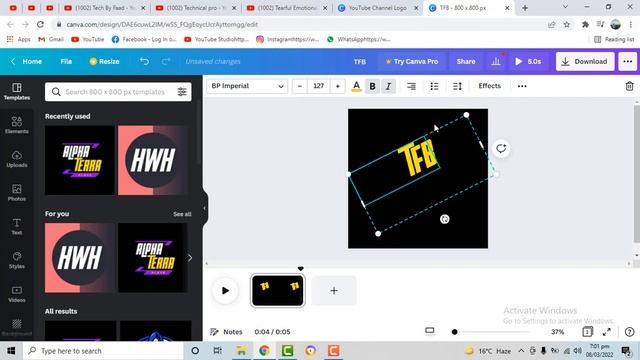The width and height of the screenshot is (640, 360).
Task: Delete the selected element with trash icon
Action: pos(629,86)
